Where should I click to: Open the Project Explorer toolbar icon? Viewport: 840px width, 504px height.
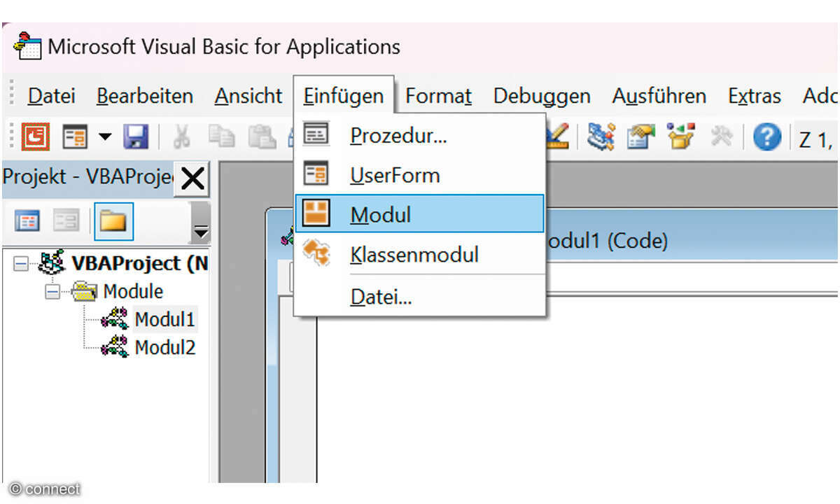click(x=601, y=136)
